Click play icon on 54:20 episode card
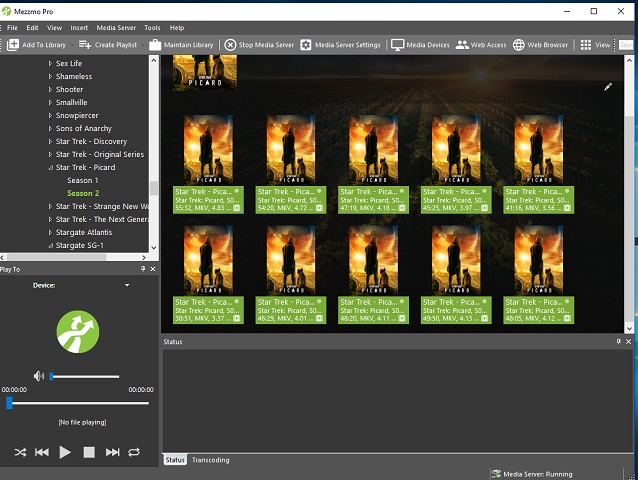The image size is (638, 480). click(319, 208)
